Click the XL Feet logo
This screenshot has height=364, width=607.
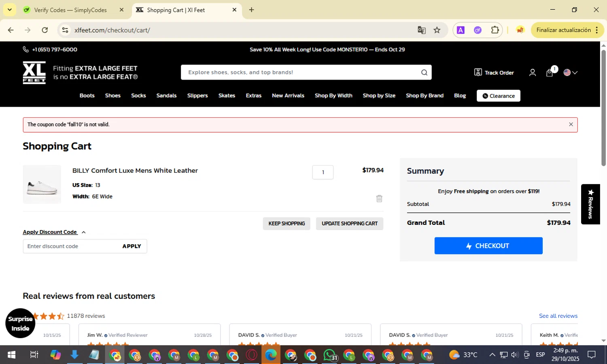pyautogui.click(x=34, y=72)
